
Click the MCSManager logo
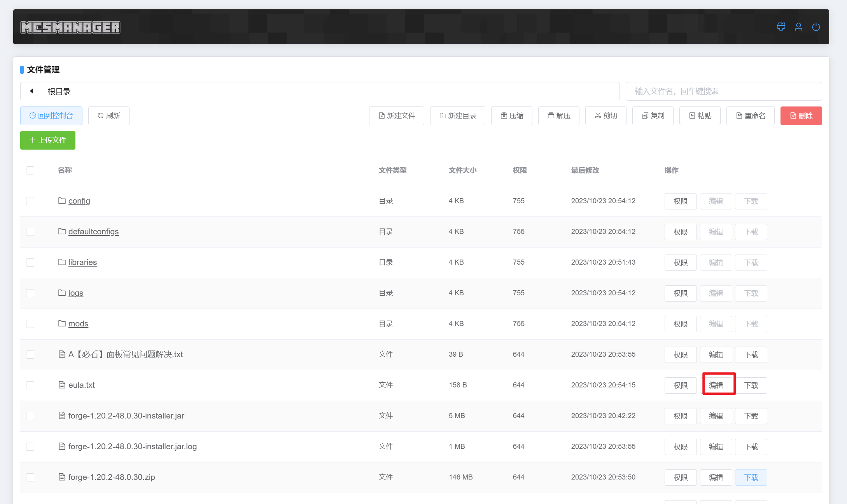70,27
